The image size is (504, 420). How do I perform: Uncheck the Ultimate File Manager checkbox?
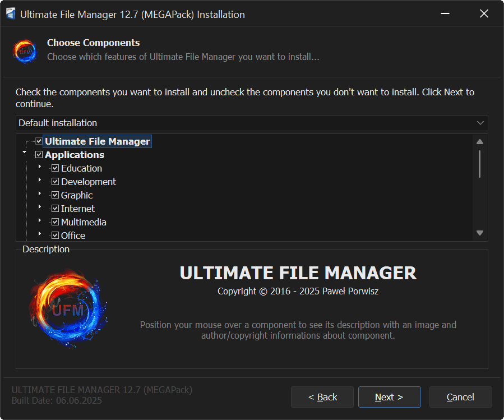[x=39, y=141]
